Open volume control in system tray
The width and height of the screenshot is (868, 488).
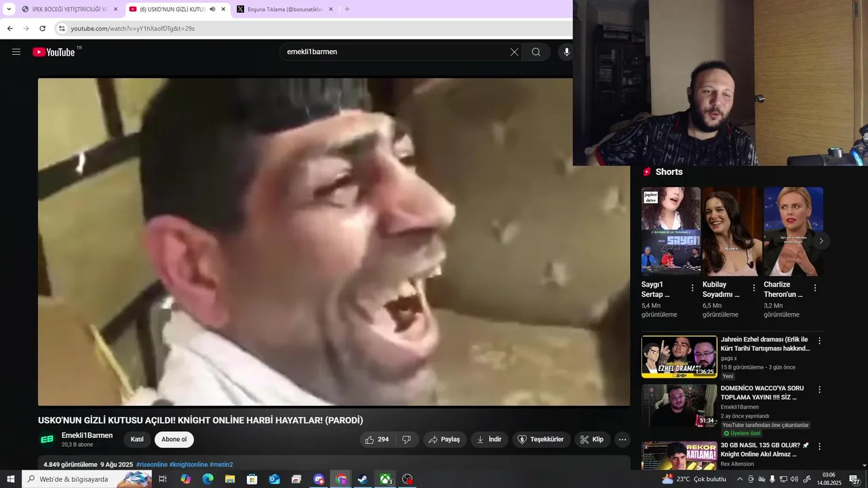(794, 479)
